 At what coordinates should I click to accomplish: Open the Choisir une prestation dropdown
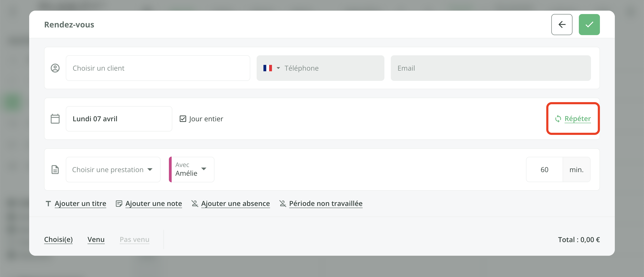(x=113, y=169)
